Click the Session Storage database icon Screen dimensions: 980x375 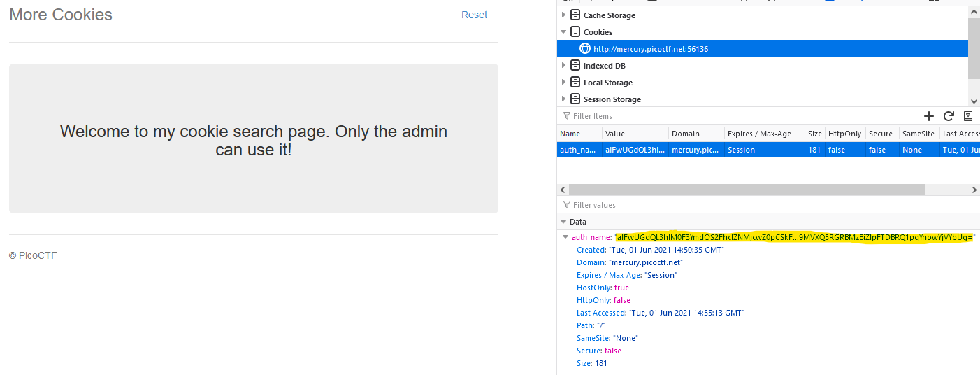click(575, 99)
